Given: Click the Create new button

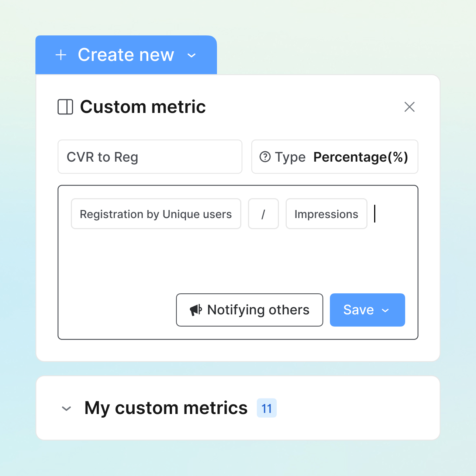Looking at the screenshot, I should (x=125, y=55).
